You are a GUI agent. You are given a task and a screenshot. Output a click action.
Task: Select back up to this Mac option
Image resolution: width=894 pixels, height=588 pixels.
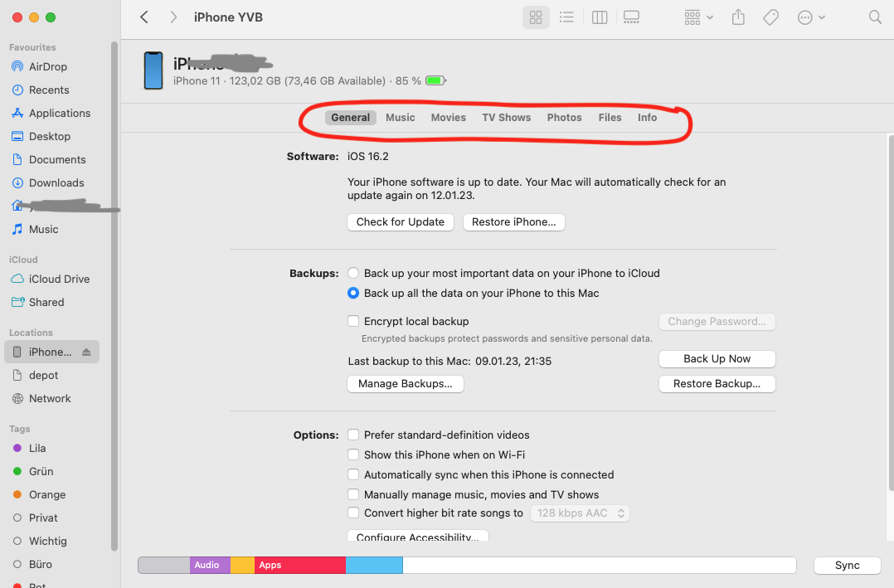[x=353, y=293]
